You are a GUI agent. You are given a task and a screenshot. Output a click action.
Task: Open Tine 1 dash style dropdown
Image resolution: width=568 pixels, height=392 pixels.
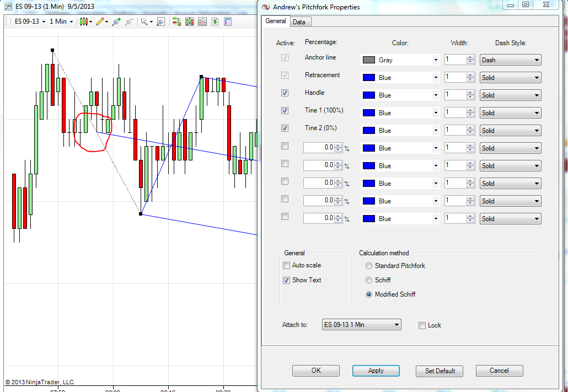[x=511, y=112]
